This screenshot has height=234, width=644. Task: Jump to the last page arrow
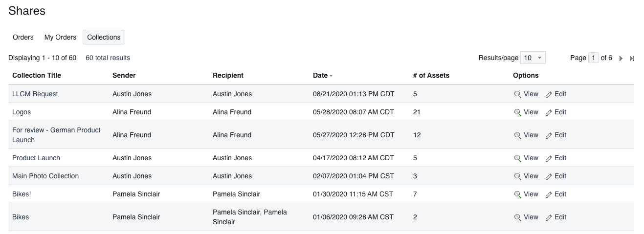(x=631, y=58)
